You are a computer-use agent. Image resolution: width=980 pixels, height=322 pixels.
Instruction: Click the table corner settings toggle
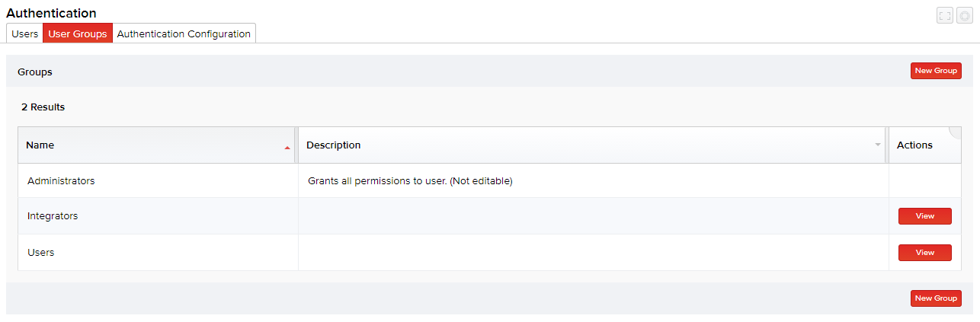tap(956, 132)
